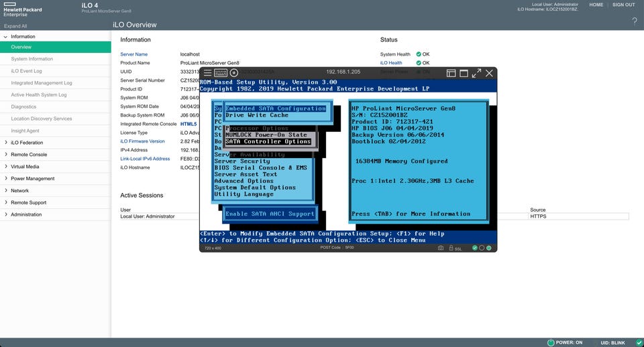Expand the Network section
Image resolution: width=644 pixels, height=347 pixels.
pos(6,190)
